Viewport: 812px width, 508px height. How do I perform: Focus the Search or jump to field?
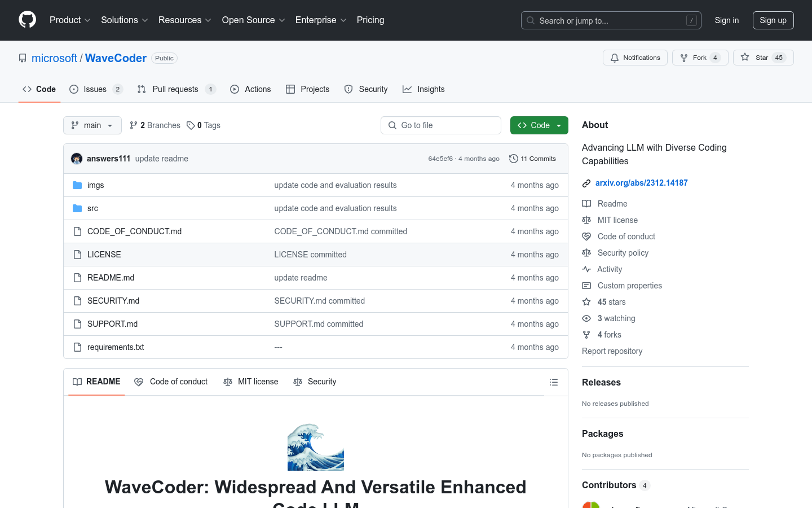click(x=611, y=20)
